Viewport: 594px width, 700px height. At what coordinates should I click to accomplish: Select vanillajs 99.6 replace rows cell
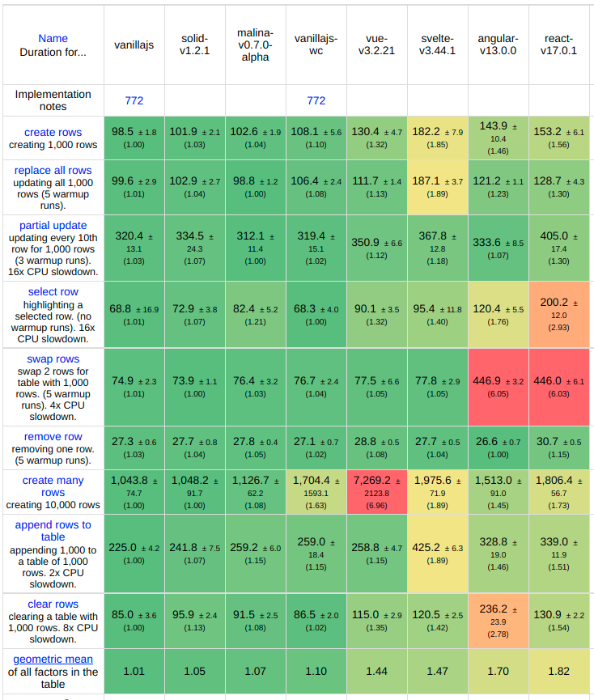pyautogui.click(x=134, y=188)
